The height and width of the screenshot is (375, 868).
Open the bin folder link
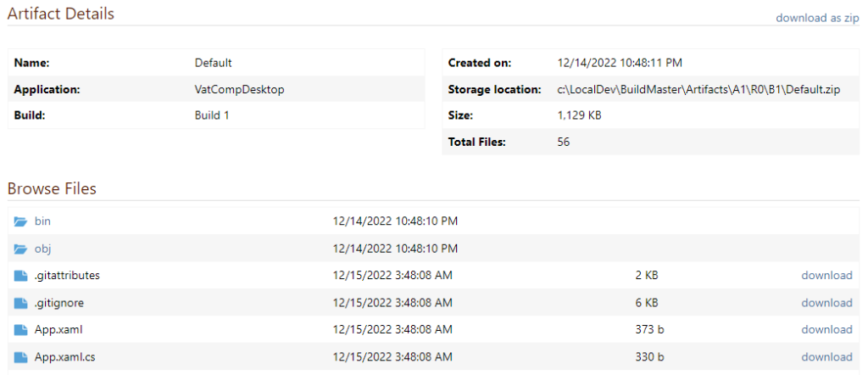43,221
